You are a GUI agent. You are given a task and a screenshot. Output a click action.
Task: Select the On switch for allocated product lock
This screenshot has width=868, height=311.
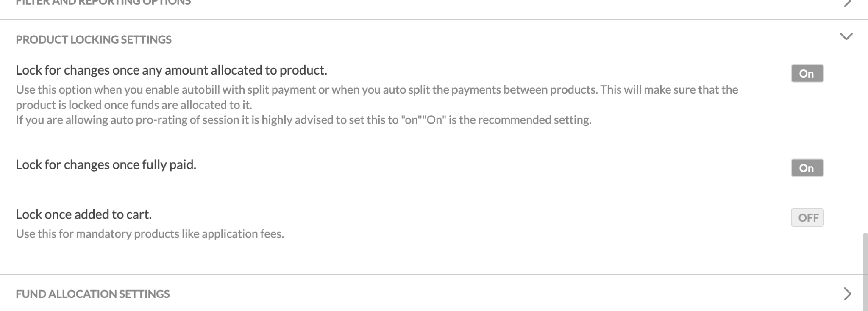(x=807, y=73)
